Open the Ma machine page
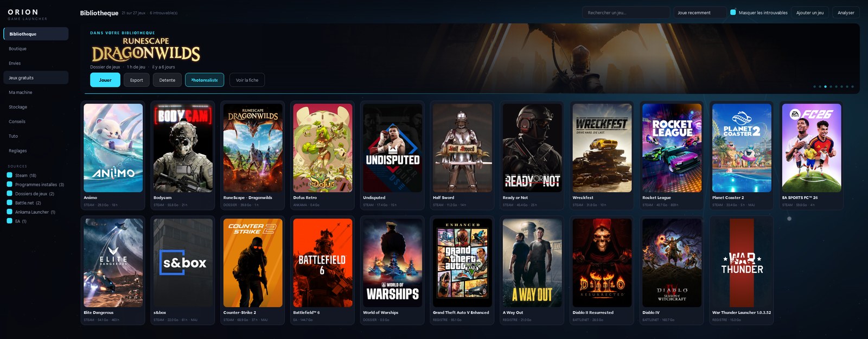The image size is (868, 339). click(x=36, y=92)
